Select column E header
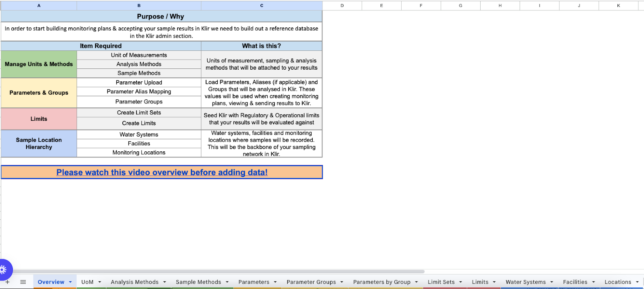 382,6
